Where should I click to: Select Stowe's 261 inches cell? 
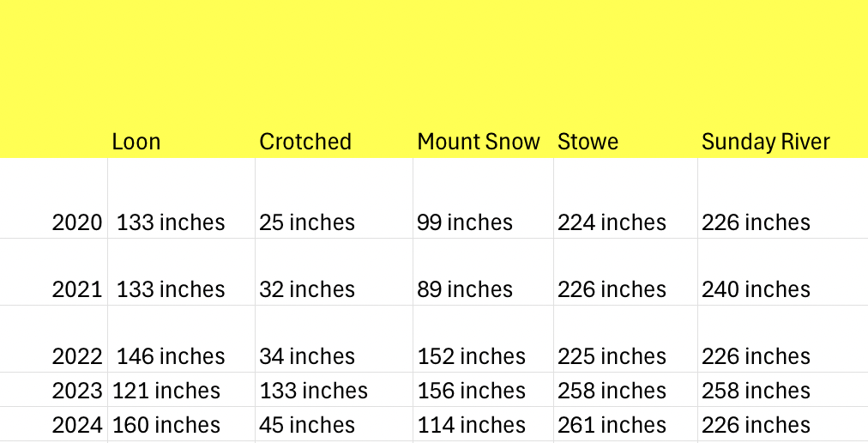[612, 425]
